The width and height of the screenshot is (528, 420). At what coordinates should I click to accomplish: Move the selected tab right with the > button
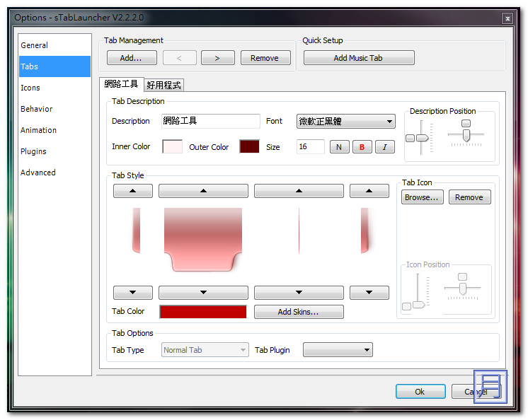(x=217, y=58)
